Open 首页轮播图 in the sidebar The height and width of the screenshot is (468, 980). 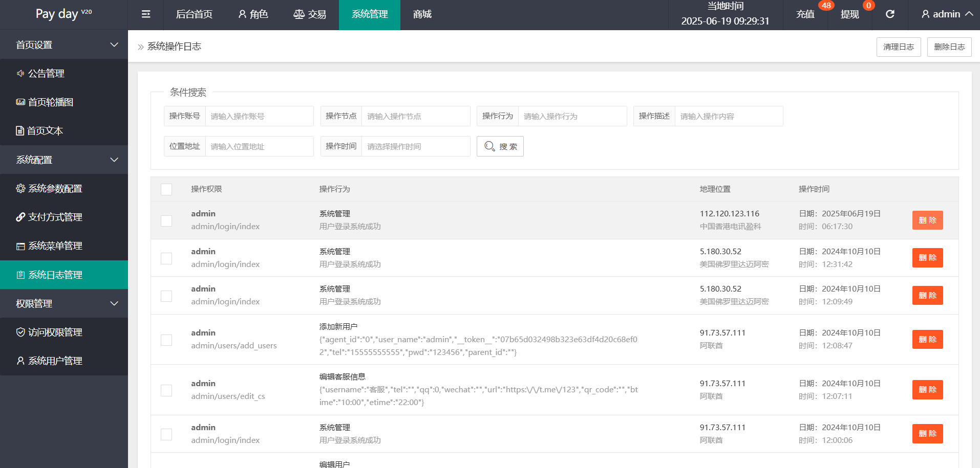[x=64, y=102]
